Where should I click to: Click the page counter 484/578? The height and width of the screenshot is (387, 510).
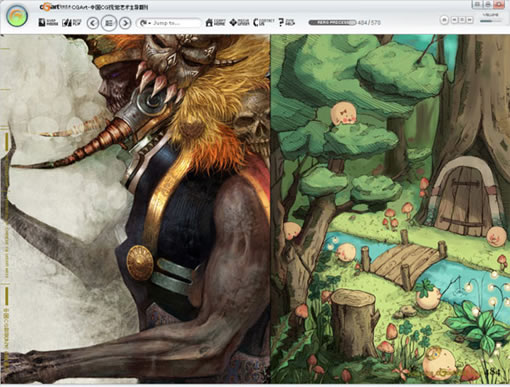click(369, 23)
